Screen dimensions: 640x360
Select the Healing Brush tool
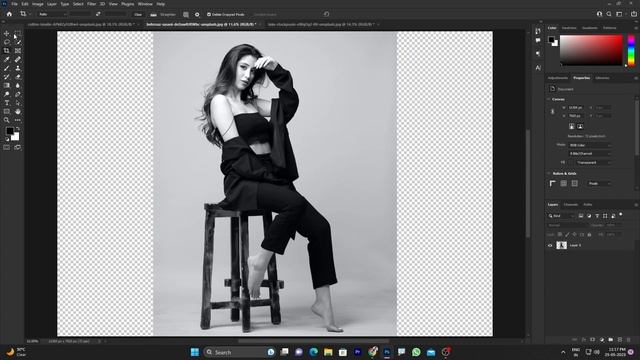(18, 60)
